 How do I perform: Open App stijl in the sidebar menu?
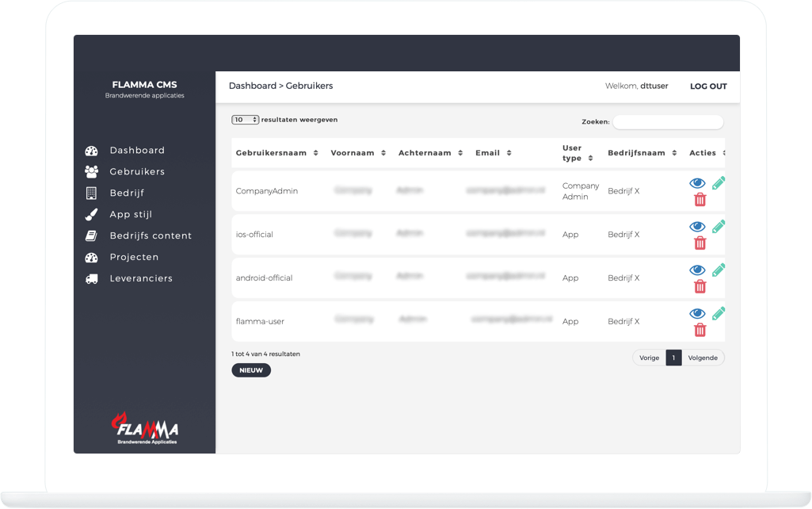(131, 215)
